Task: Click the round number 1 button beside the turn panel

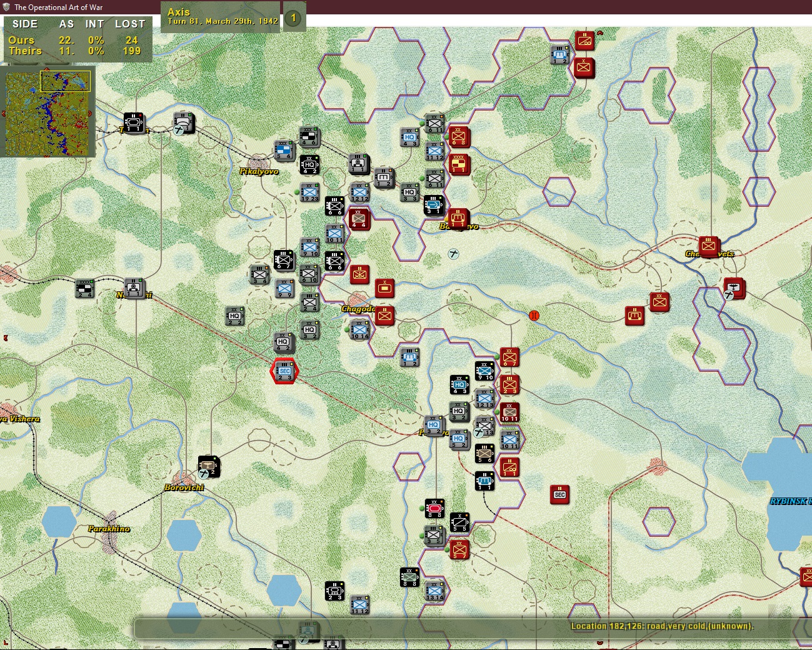Action: click(x=293, y=18)
